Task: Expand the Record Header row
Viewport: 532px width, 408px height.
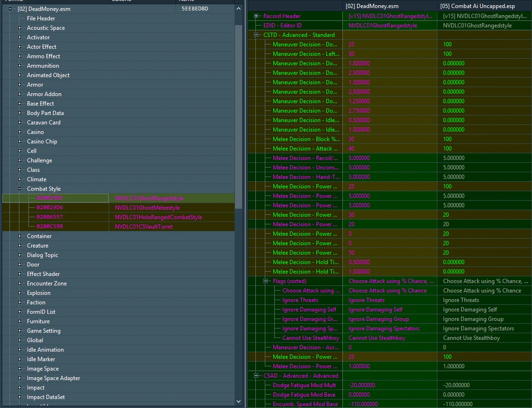Action: click(x=256, y=16)
